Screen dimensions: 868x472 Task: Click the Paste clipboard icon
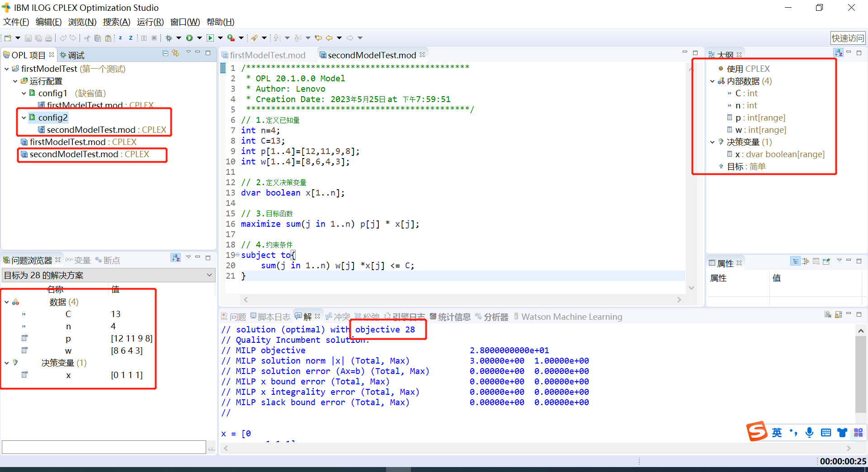(108, 38)
